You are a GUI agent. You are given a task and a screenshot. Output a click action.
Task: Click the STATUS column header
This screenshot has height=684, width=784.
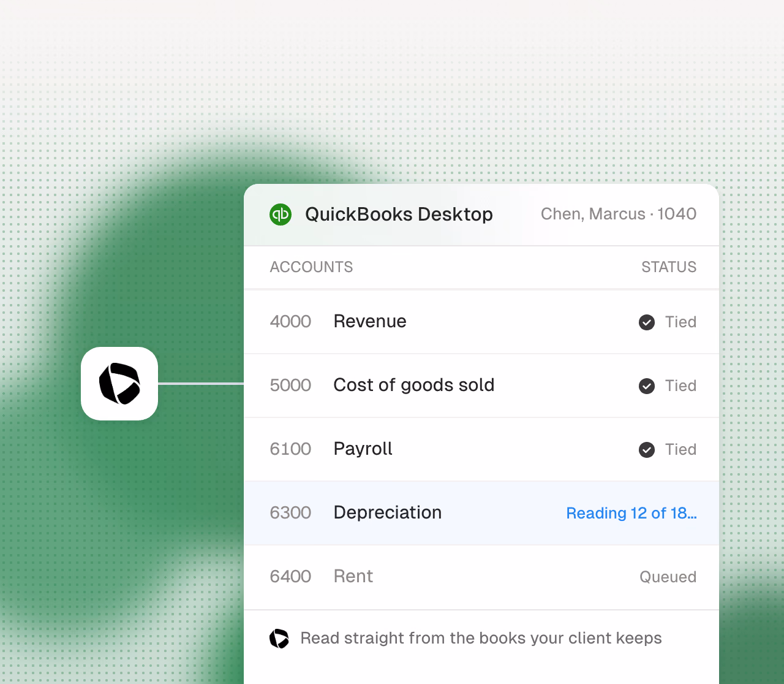click(669, 267)
